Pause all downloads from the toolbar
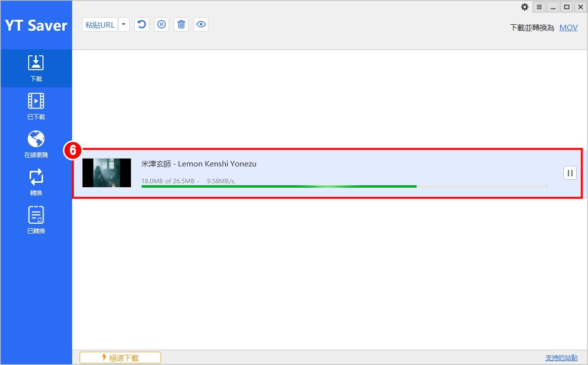 click(162, 24)
